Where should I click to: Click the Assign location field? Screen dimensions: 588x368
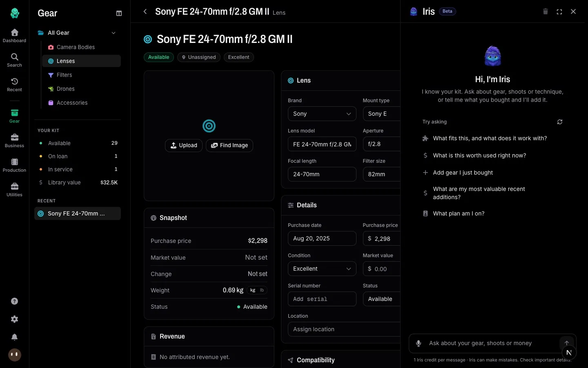[x=344, y=329]
